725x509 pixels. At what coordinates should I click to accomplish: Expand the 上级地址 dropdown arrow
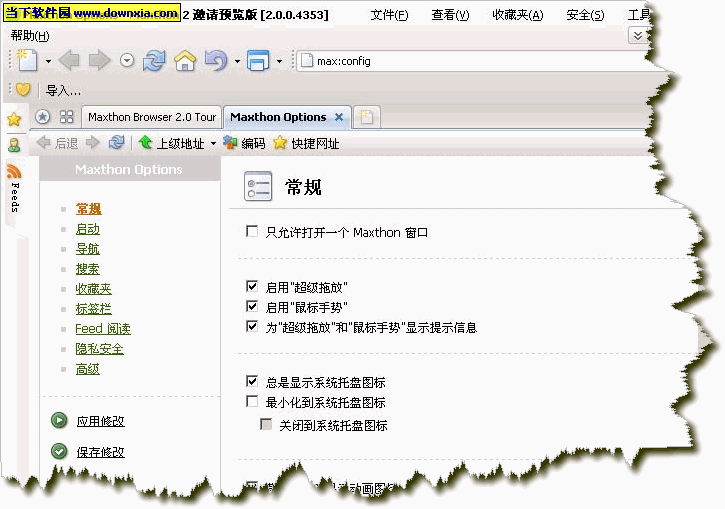213,144
